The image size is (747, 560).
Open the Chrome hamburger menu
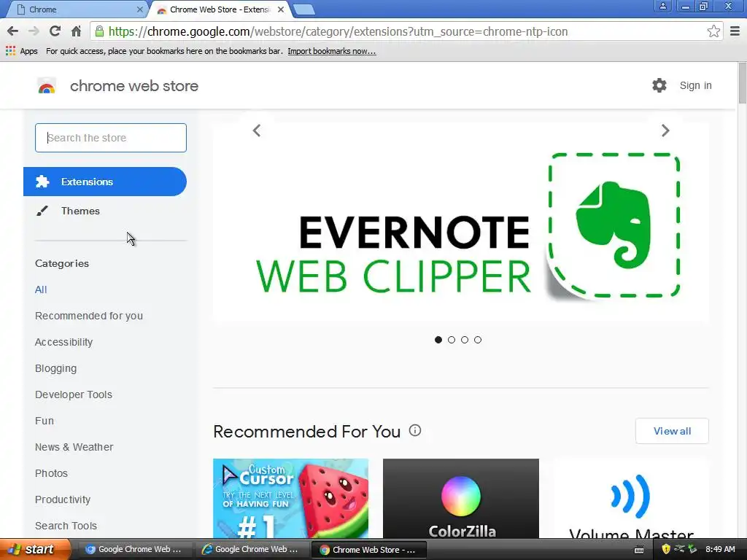[x=735, y=31]
